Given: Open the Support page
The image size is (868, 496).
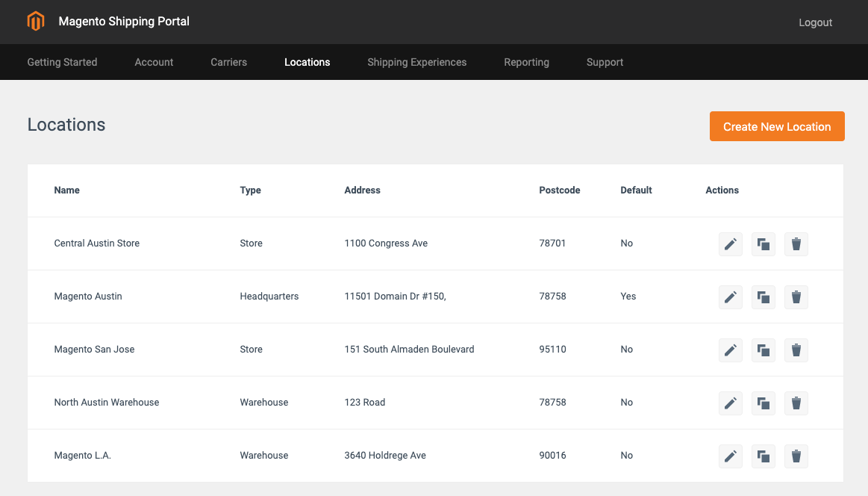Looking at the screenshot, I should 605,62.
